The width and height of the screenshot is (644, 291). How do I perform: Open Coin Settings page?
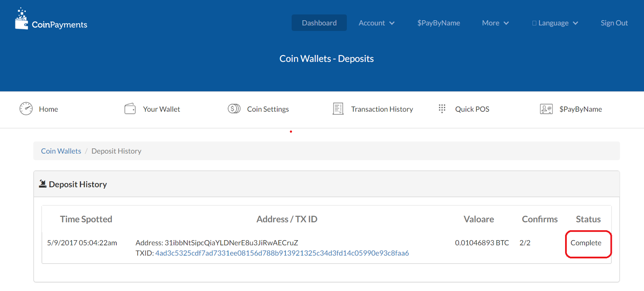[x=268, y=109]
